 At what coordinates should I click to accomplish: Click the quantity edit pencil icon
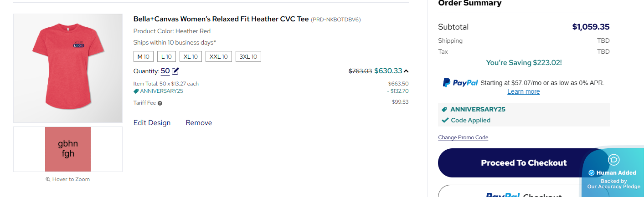coord(175,71)
